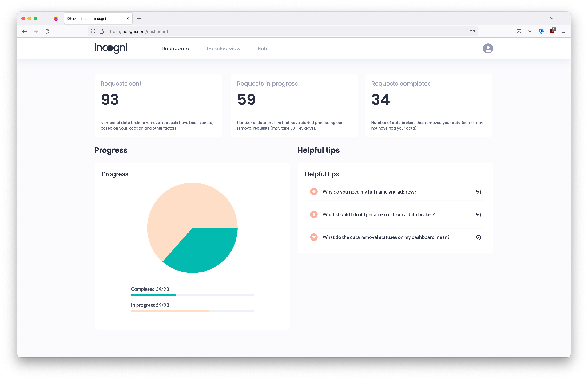Select the Dashboard navigation link
Screen dimensions: 588x380
point(175,48)
